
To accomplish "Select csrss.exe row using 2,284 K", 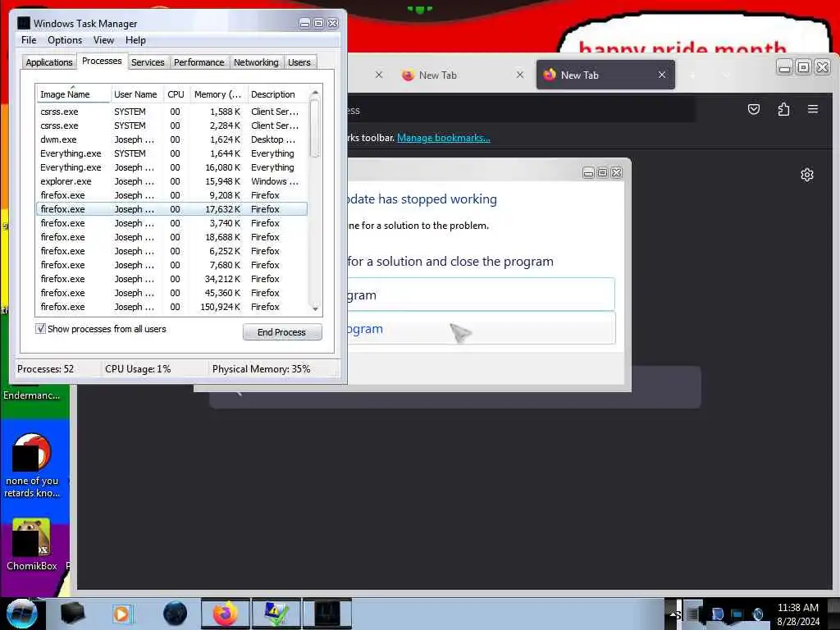I will point(171,126).
